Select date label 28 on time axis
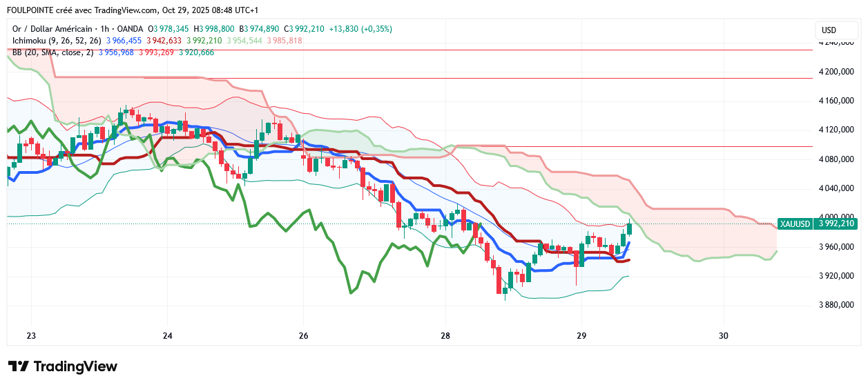The width and height of the screenshot is (868, 387). [x=445, y=336]
